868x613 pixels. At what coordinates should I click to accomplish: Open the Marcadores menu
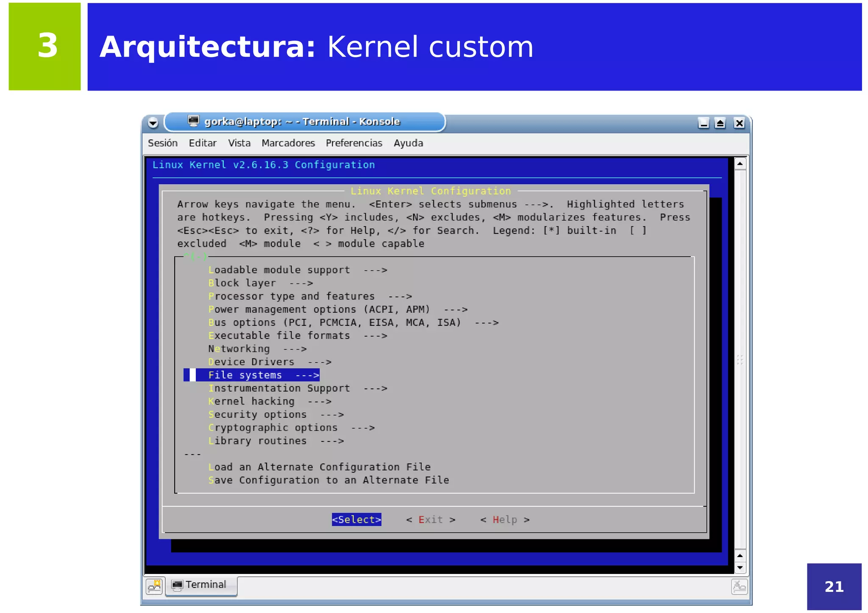[x=288, y=143]
